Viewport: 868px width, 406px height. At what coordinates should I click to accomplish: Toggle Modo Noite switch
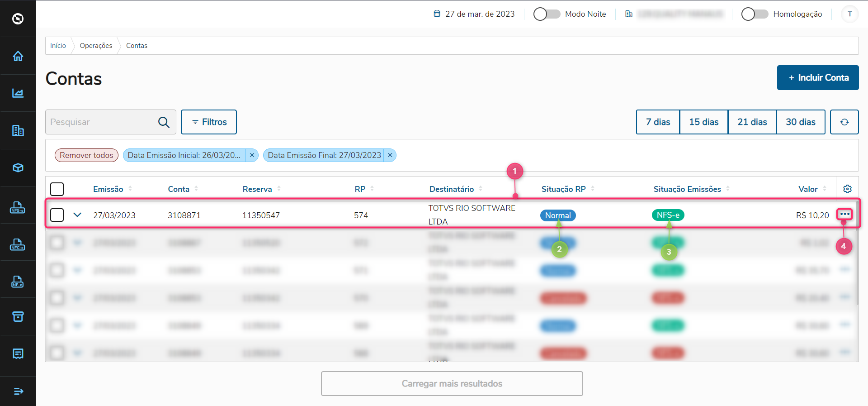coord(547,14)
